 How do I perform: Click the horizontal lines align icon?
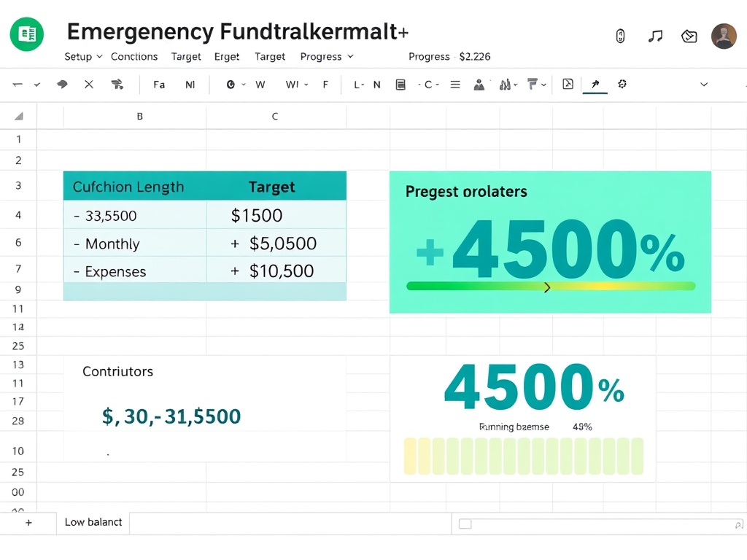coord(455,85)
